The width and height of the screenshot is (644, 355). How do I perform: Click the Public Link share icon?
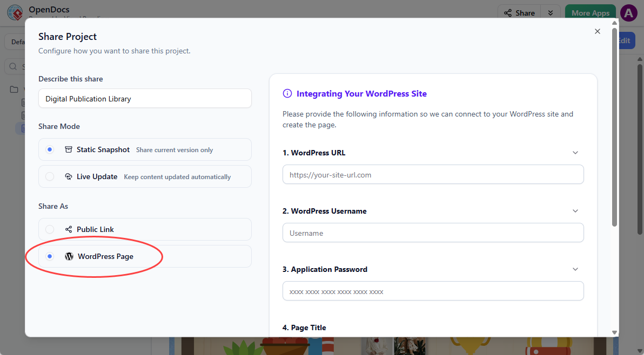tap(69, 229)
